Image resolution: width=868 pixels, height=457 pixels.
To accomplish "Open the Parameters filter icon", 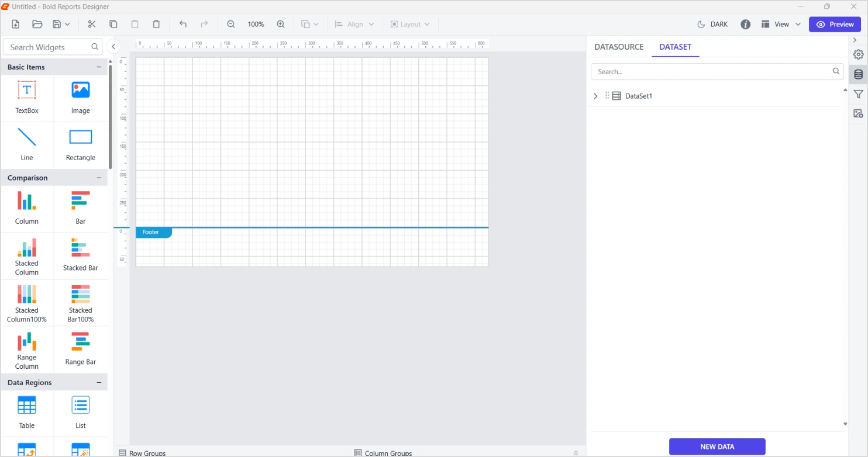I will pos(858,94).
